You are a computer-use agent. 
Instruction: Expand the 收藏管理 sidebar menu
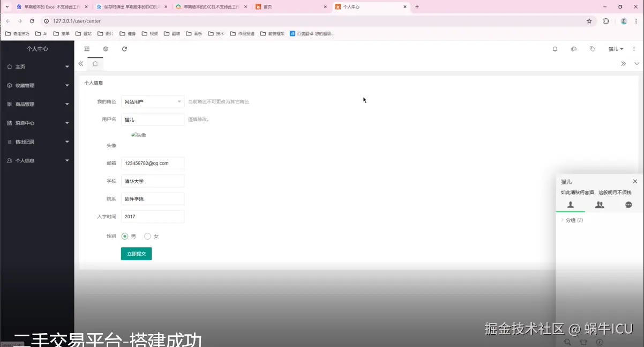pos(37,85)
